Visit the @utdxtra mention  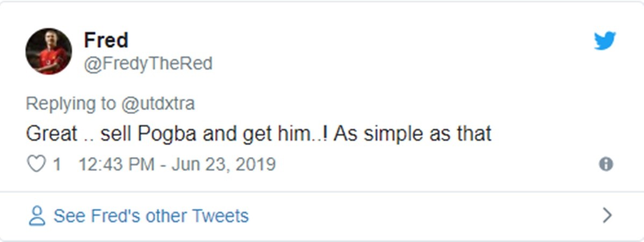pyautogui.click(x=157, y=103)
